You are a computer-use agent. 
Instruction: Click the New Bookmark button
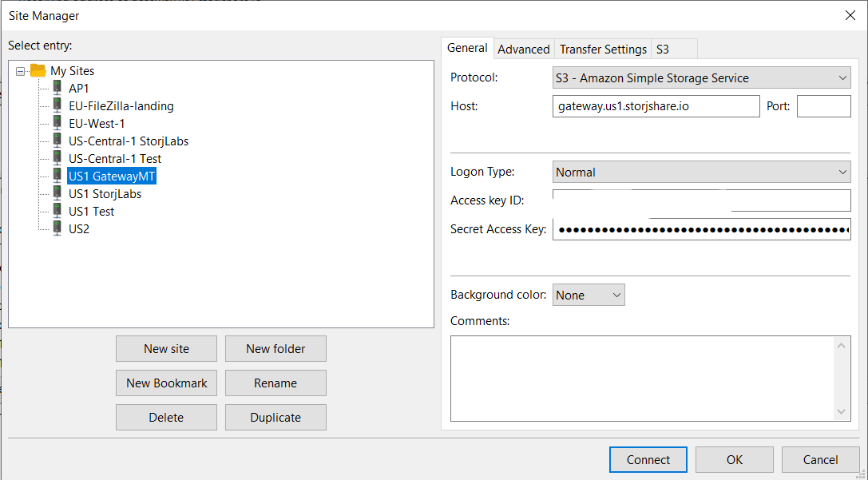click(166, 383)
